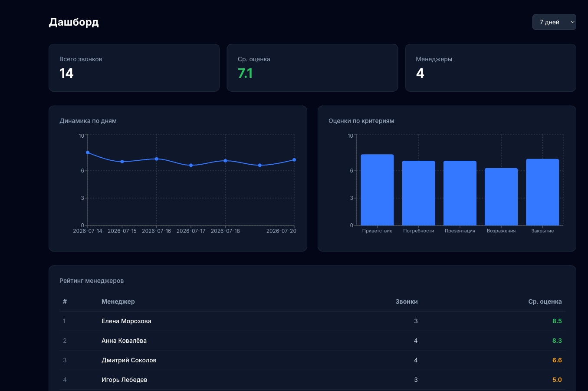The width and height of the screenshot is (588, 391).
Task: Select the line chart data point for 2026-07-18
Action: click(x=225, y=161)
